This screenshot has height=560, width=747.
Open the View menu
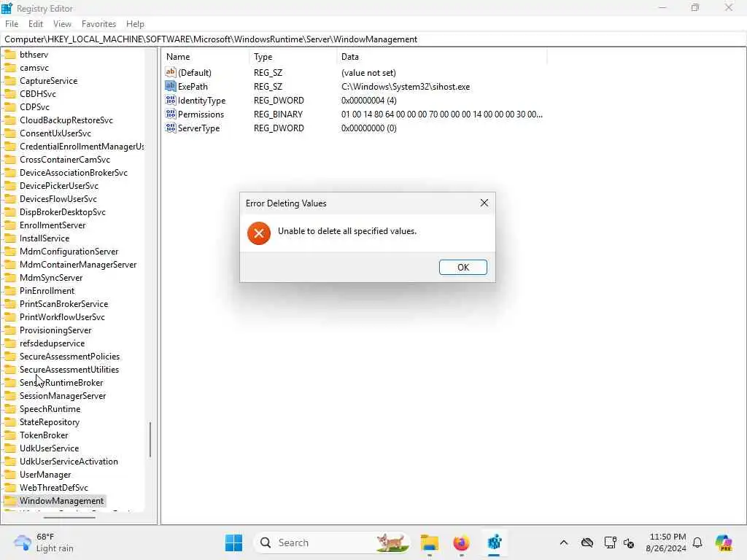point(63,24)
